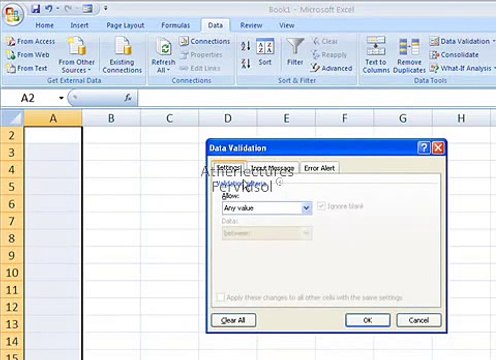Open Advanced filter options

(332, 68)
